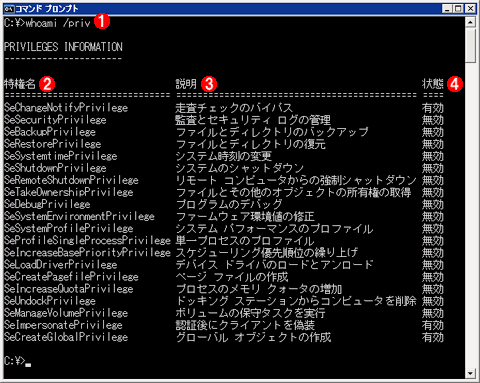Click description 'システム時刻の変更'

[x=224, y=156]
